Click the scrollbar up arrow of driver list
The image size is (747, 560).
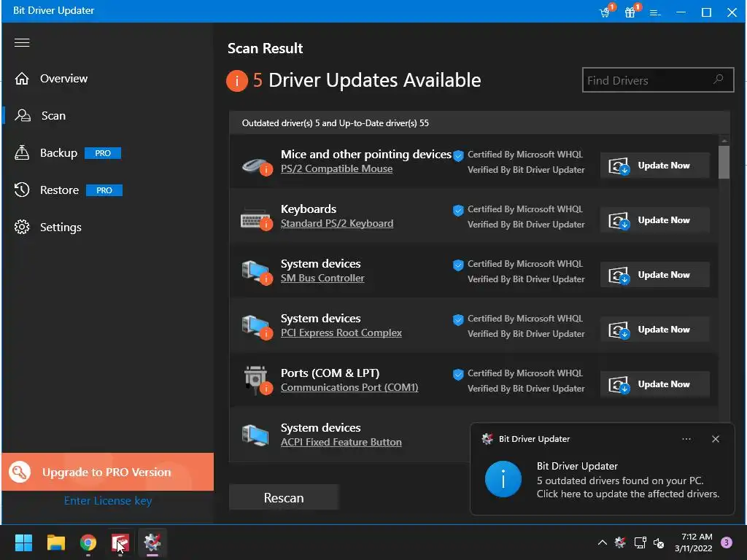click(724, 141)
